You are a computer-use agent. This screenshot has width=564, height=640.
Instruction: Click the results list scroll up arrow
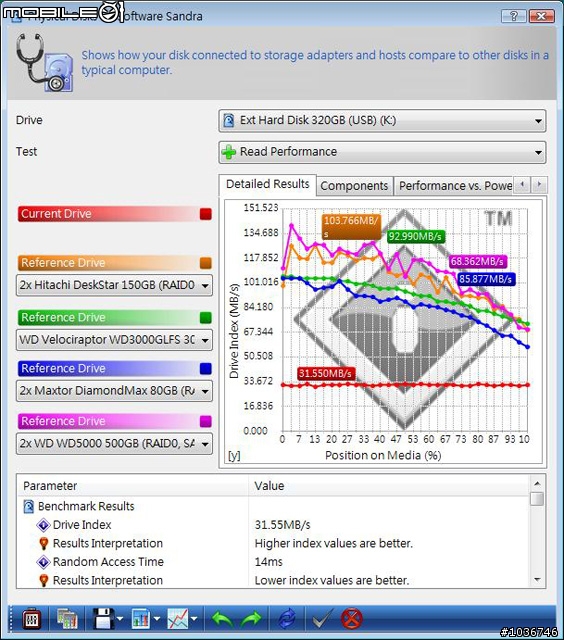point(537,484)
